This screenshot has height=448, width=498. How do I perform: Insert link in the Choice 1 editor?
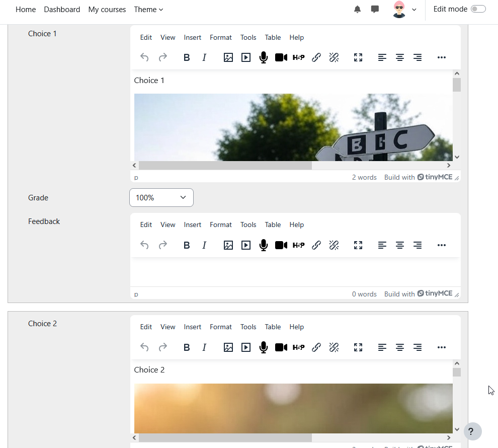[x=316, y=57]
